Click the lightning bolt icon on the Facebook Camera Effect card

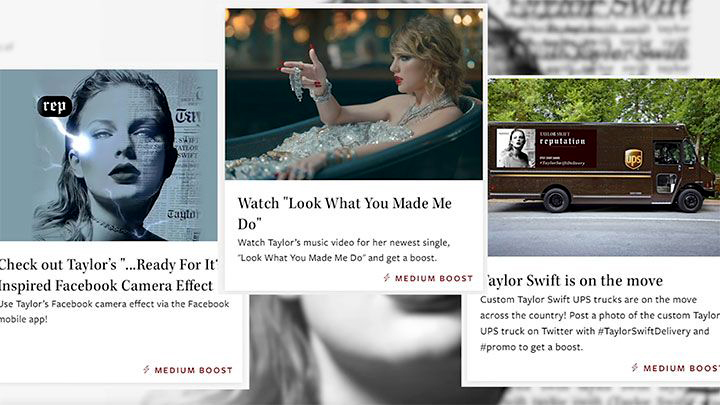coord(146,370)
